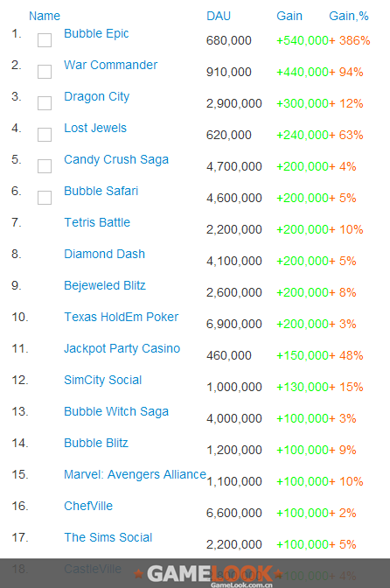Toggle the Lost Jewels row checkbox
The image size is (390, 588).
coord(45,135)
